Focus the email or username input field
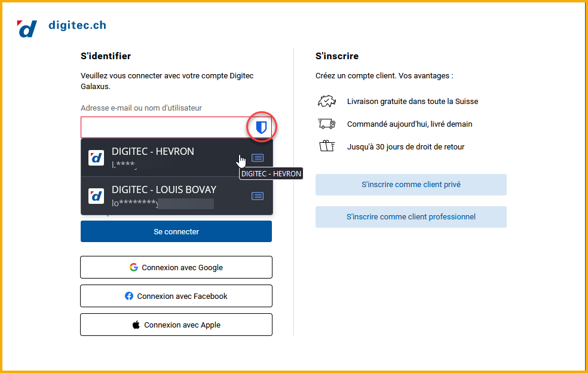Screen dimensions: 588x373 [164, 127]
